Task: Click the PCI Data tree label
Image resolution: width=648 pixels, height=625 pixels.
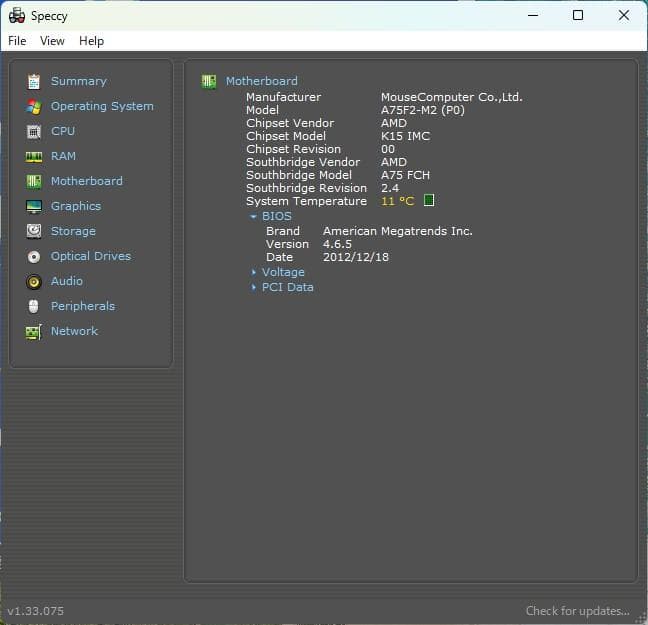Action: [x=288, y=287]
